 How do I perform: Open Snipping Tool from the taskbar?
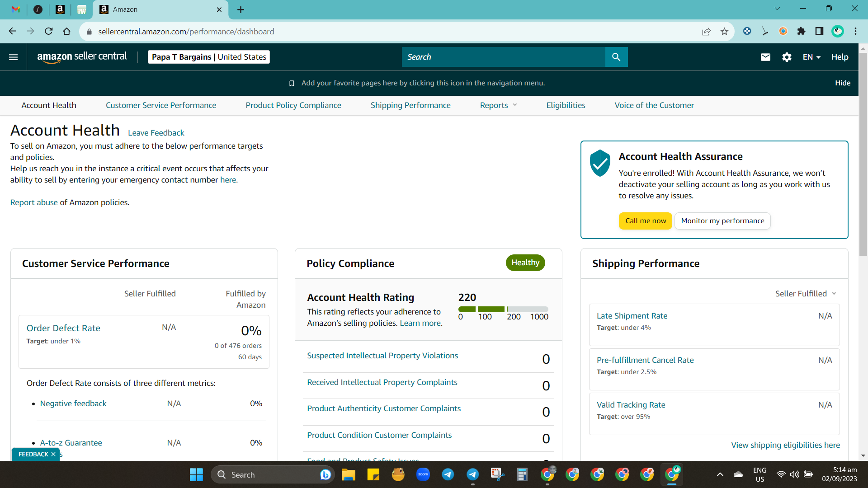pos(497,474)
